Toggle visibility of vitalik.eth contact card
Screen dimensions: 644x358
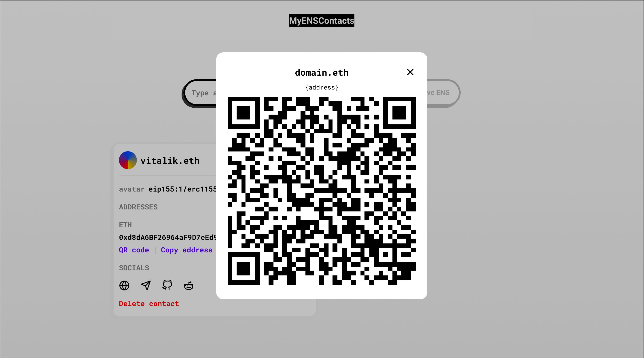(x=170, y=160)
